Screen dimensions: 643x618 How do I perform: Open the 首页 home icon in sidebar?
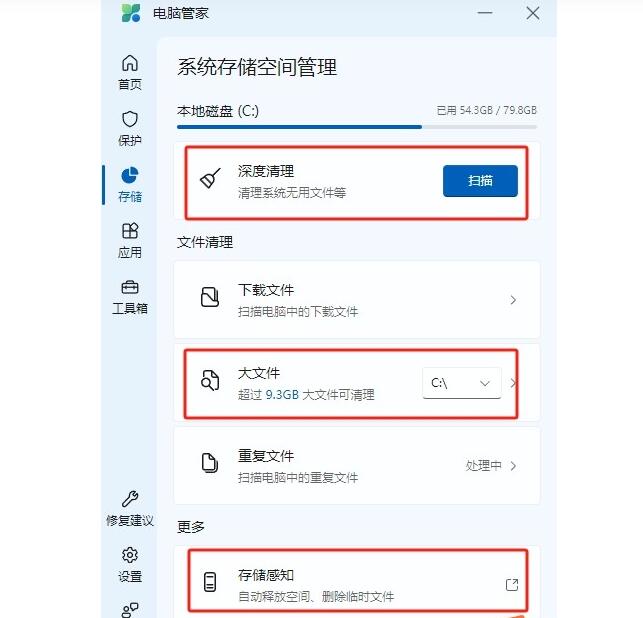coord(130,63)
